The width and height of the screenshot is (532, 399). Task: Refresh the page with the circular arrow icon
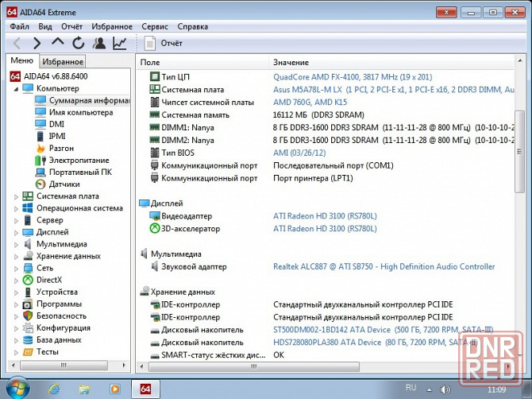[x=78, y=43]
